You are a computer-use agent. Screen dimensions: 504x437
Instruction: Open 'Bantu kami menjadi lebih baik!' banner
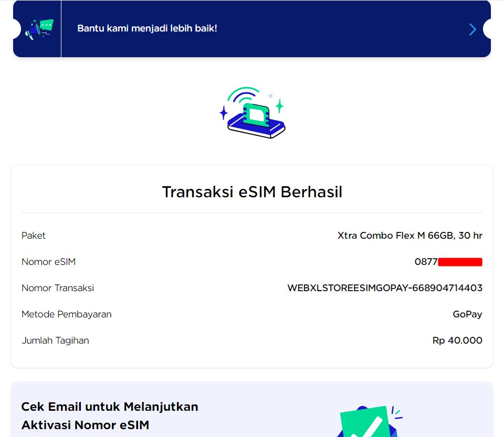(x=251, y=28)
